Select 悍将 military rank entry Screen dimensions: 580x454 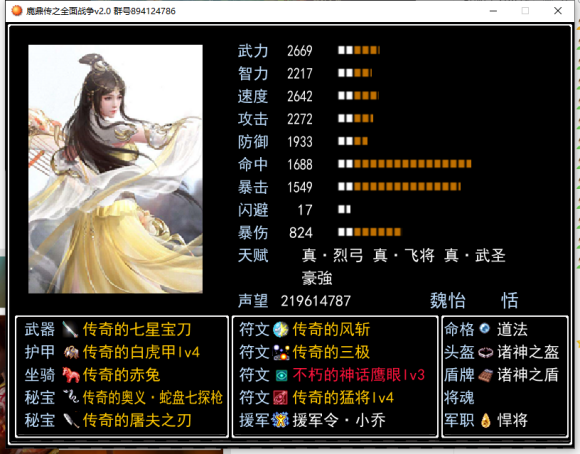point(512,420)
